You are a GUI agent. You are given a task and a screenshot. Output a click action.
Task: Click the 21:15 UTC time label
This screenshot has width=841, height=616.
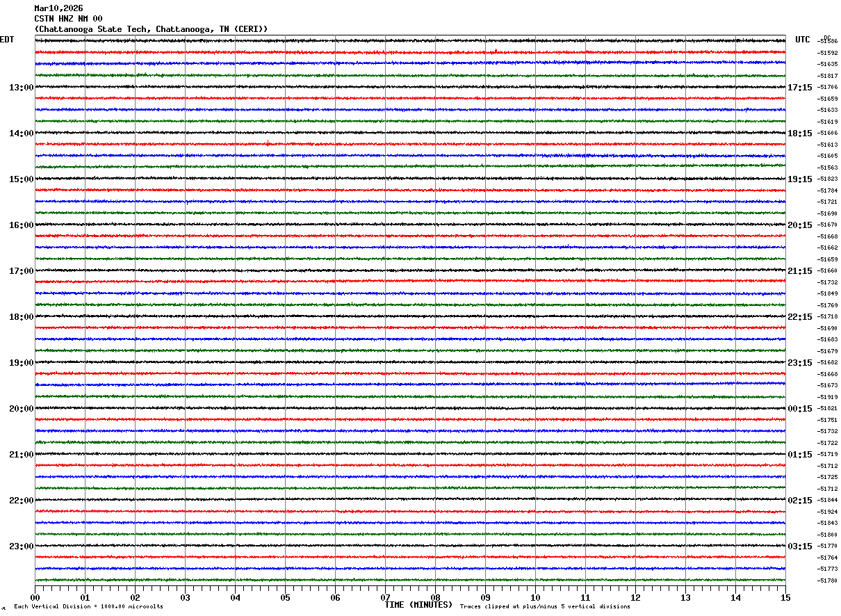tap(800, 271)
